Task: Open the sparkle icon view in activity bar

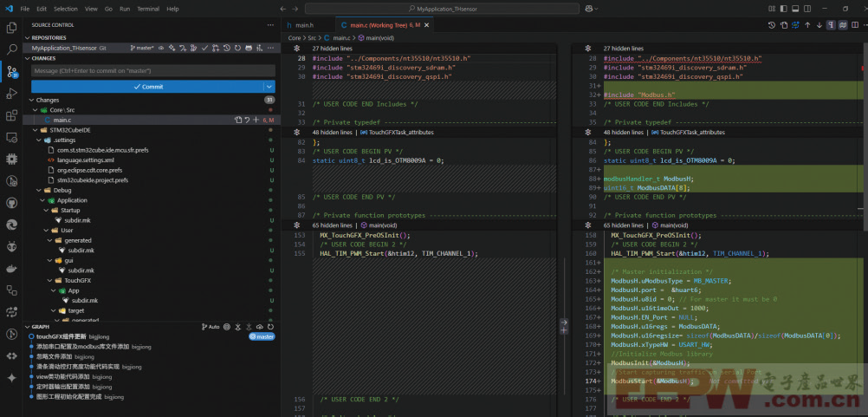Action: [x=11, y=377]
